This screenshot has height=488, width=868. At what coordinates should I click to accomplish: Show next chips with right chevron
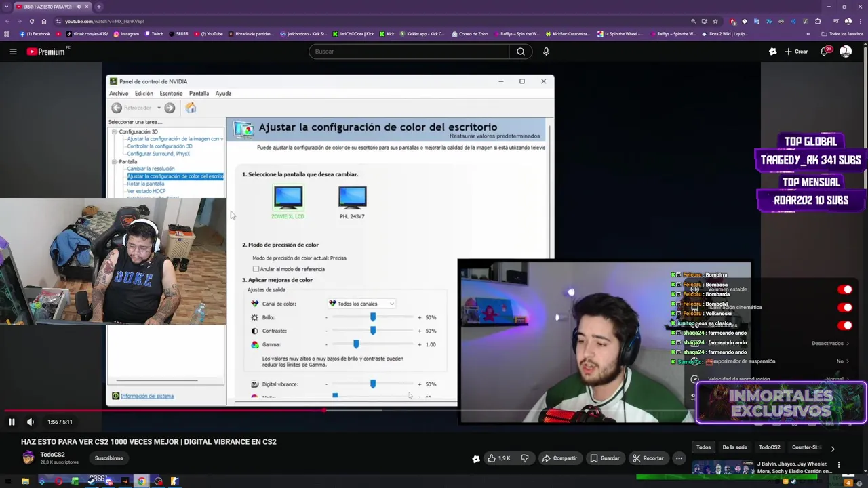click(833, 448)
